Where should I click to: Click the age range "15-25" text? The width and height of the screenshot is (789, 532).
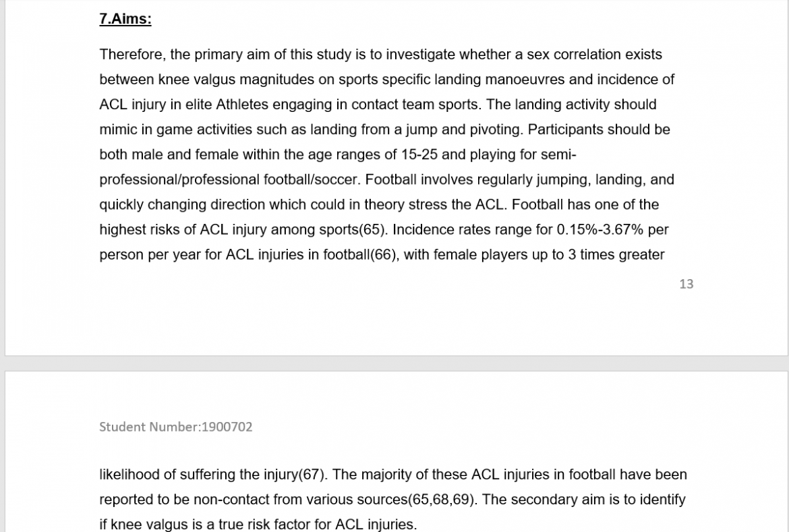click(x=419, y=154)
